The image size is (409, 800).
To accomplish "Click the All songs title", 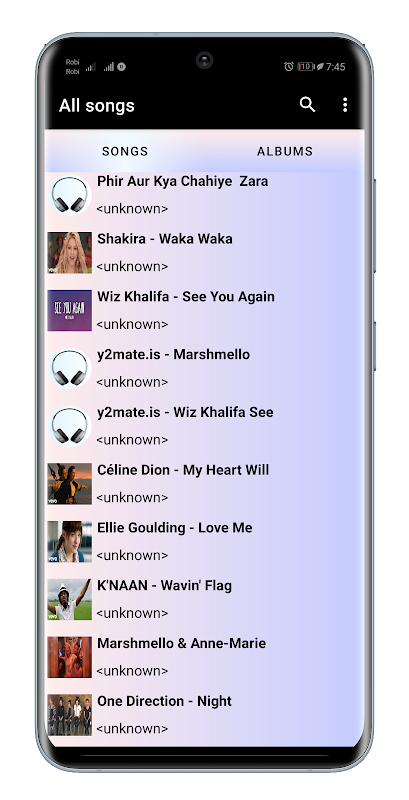I will (x=96, y=106).
